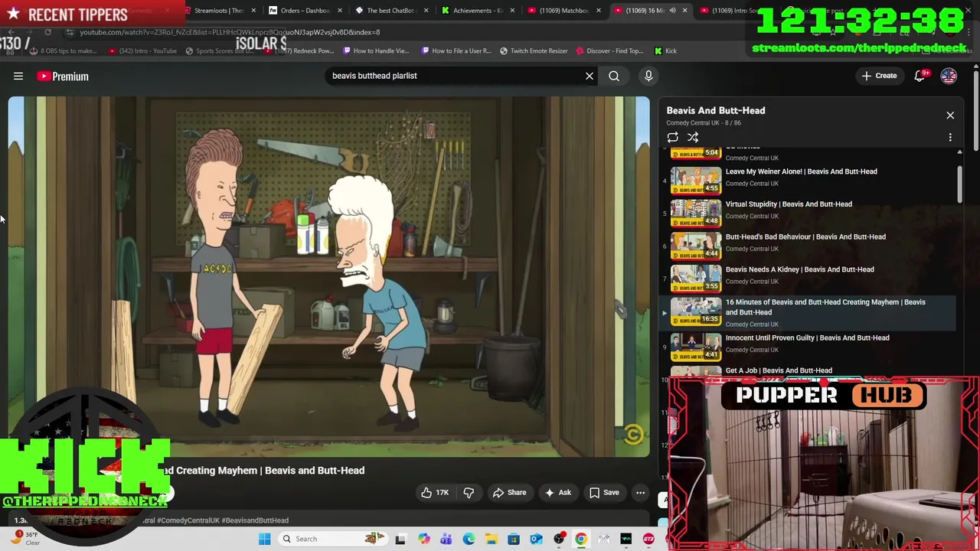Open Outlook from taskbar
Screen dimensions: 980x551
point(536,539)
